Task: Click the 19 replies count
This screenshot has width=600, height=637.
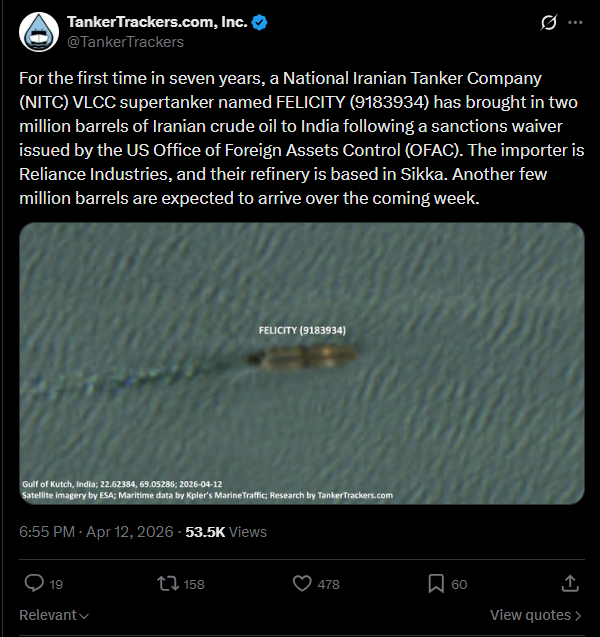Action: coord(56,584)
